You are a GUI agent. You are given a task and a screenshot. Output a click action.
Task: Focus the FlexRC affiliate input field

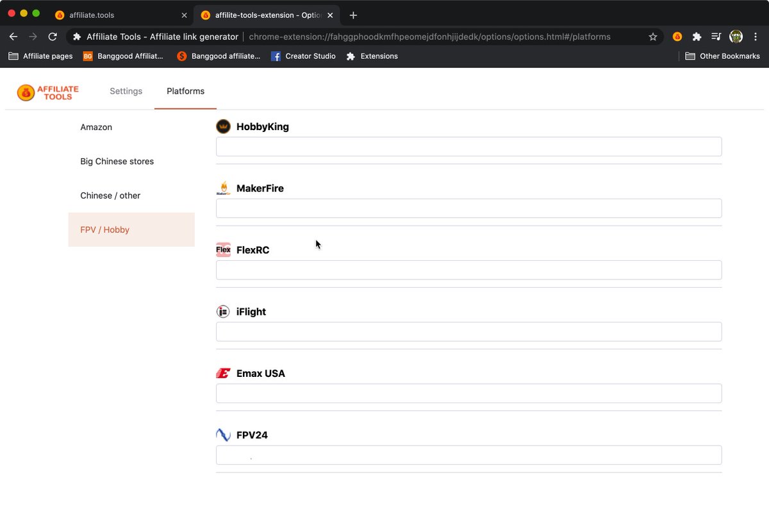(468, 270)
